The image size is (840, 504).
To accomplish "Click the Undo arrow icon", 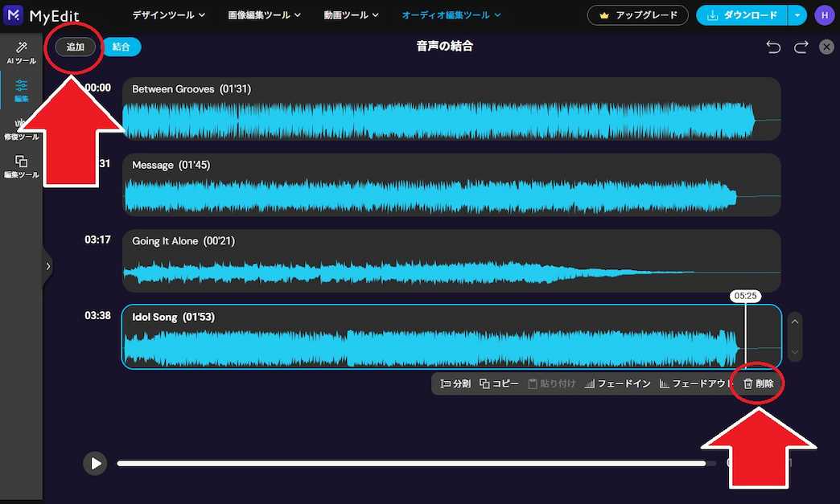I will [773, 47].
